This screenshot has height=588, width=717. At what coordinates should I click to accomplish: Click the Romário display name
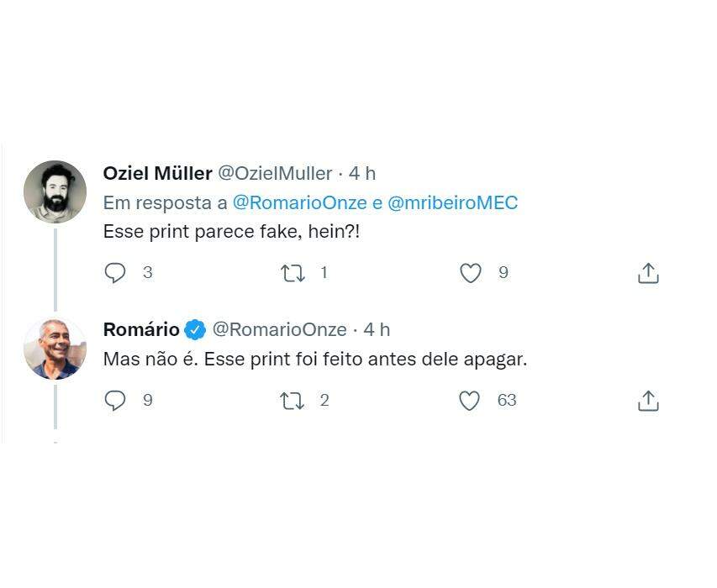coord(141,329)
